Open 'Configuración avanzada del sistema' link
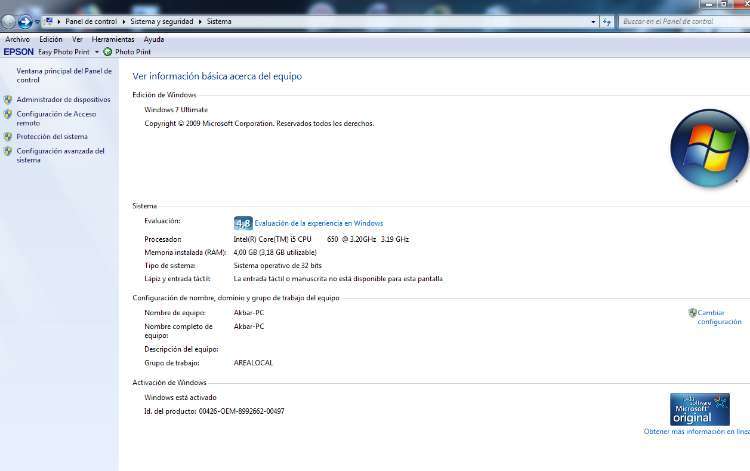The height and width of the screenshot is (471, 750). coord(60,155)
